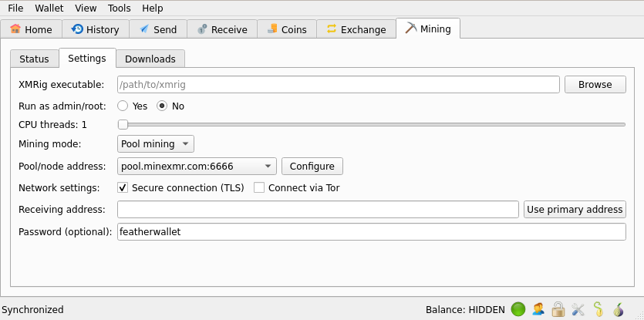The image size is (644, 320).
Task: Switch to the Exchange tab
Action: [356, 29]
